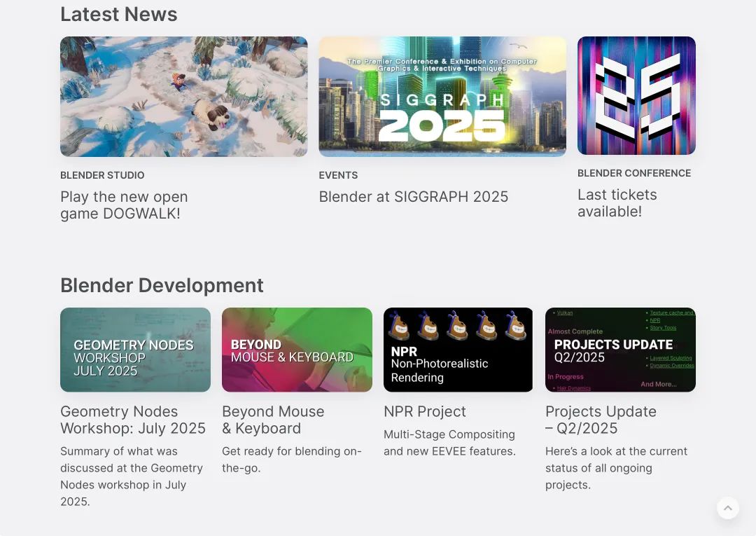Open the 'NPR Project' article title

pos(425,411)
